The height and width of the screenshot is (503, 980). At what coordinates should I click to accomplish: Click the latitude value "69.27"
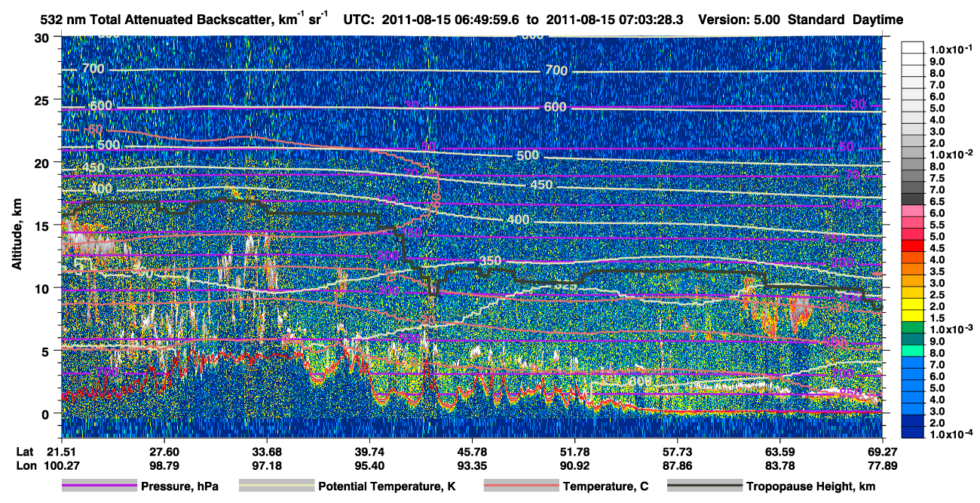[x=882, y=452]
